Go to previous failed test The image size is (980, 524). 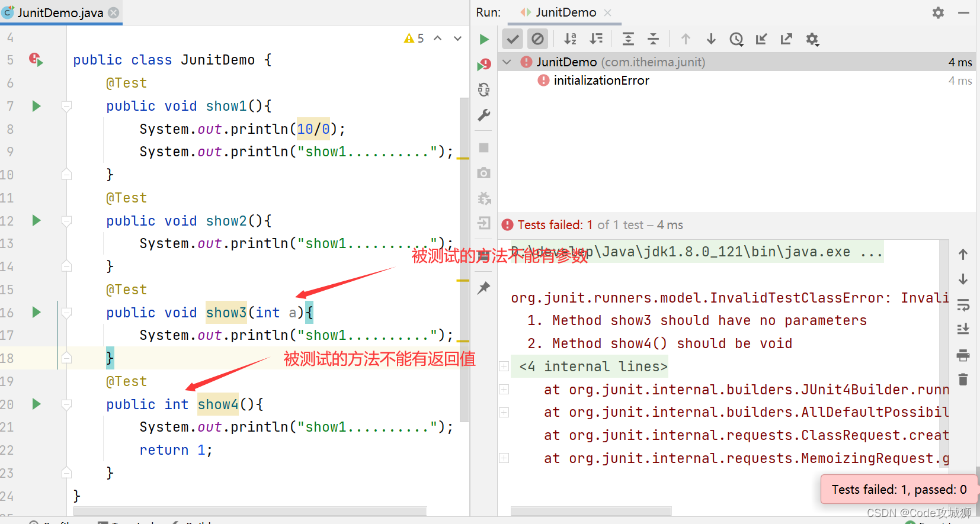coord(686,39)
